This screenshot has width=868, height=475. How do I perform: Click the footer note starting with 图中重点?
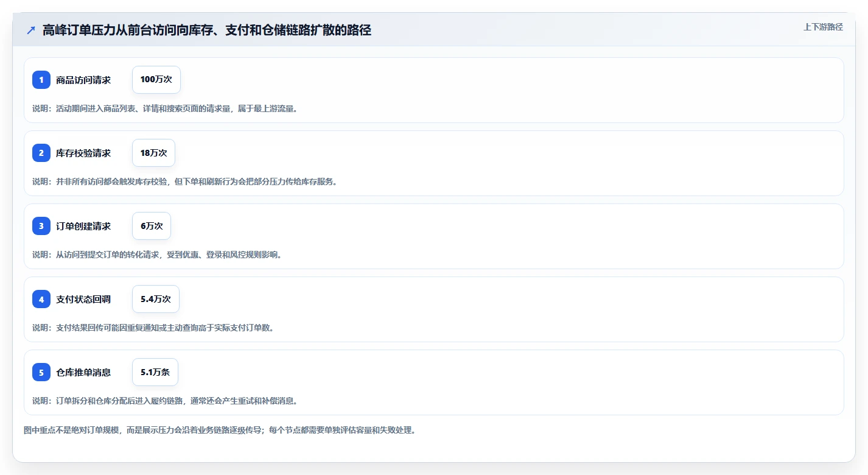[219, 430]
